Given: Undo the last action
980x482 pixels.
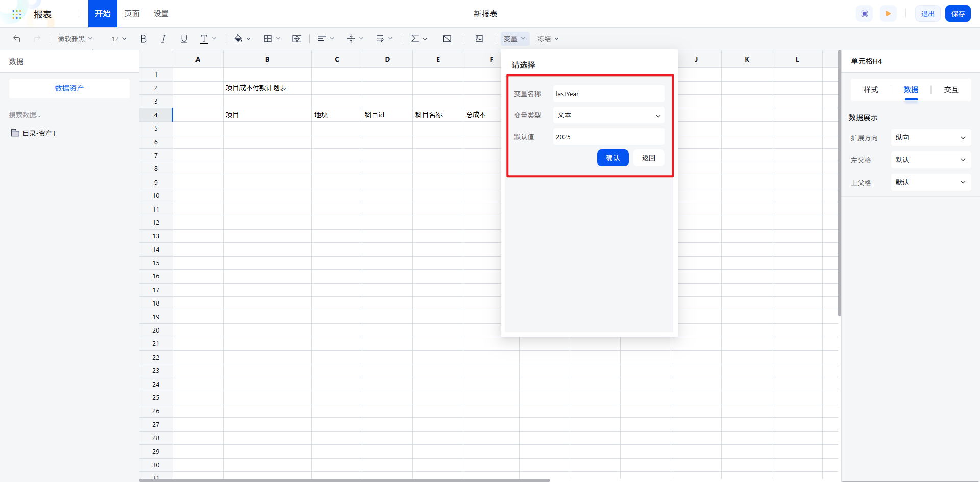Looking at the screenshot, I should tap(17, 39).
